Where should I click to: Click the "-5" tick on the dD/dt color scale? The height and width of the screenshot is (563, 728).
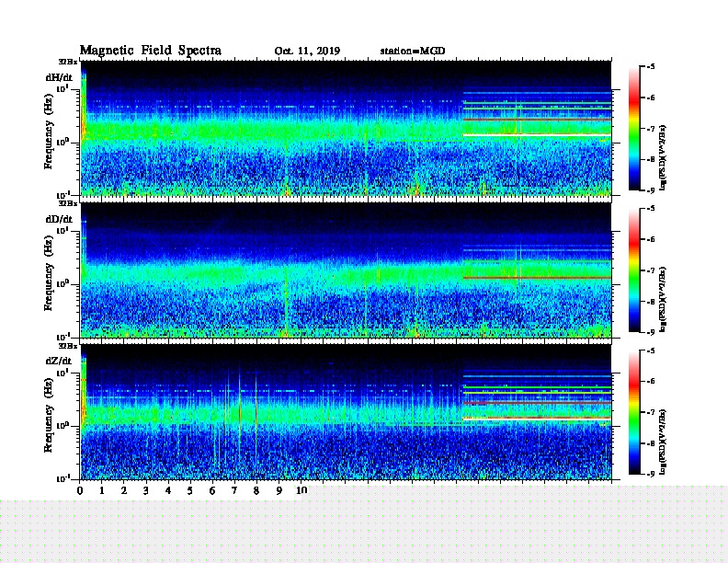(651, 209)
